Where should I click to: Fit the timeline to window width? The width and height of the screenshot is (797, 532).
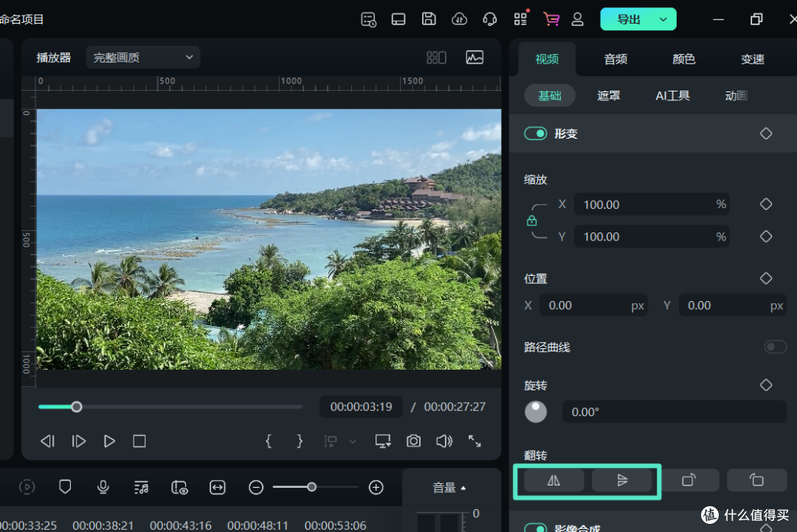point(218,487)
